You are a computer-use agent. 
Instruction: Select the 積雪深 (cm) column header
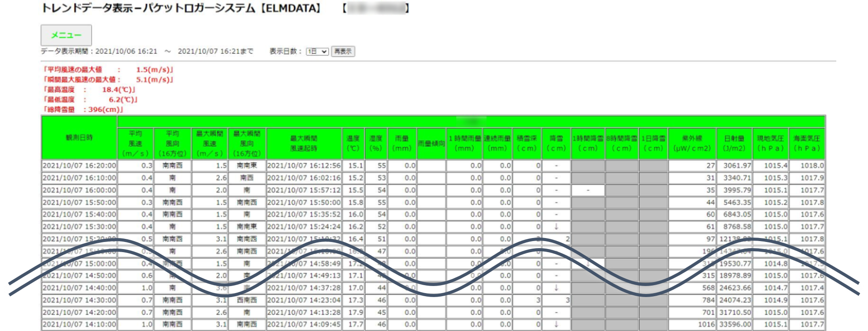(527, 144)
